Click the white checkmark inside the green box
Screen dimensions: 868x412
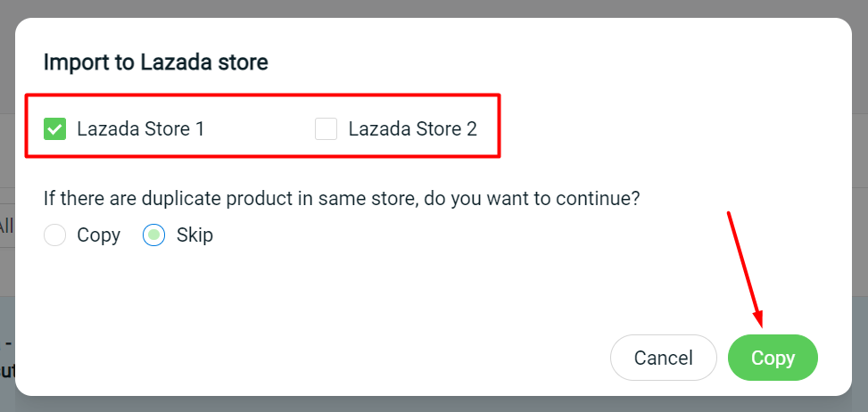pyautogui.click(x=54, y=130)
